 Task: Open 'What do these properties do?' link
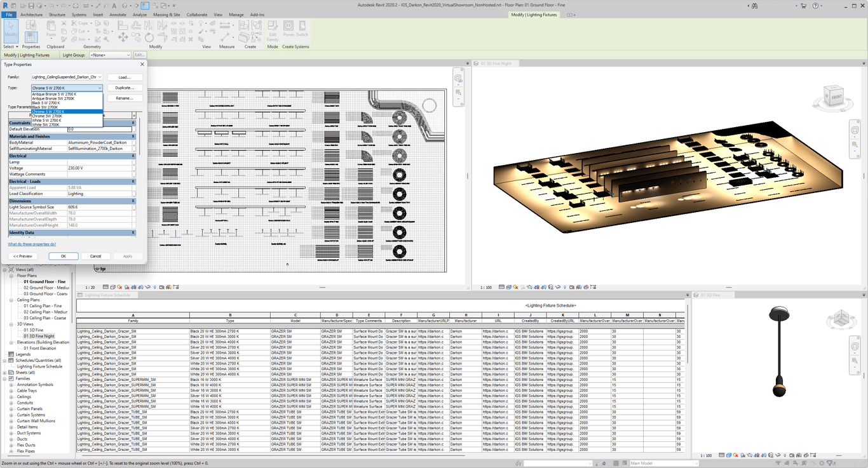(x=32, y=244)
